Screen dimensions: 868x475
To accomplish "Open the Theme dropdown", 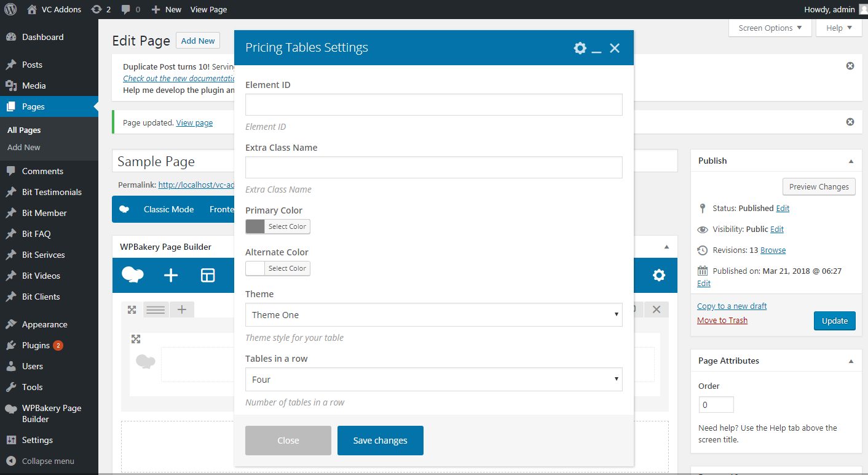I will click(433, 314).
